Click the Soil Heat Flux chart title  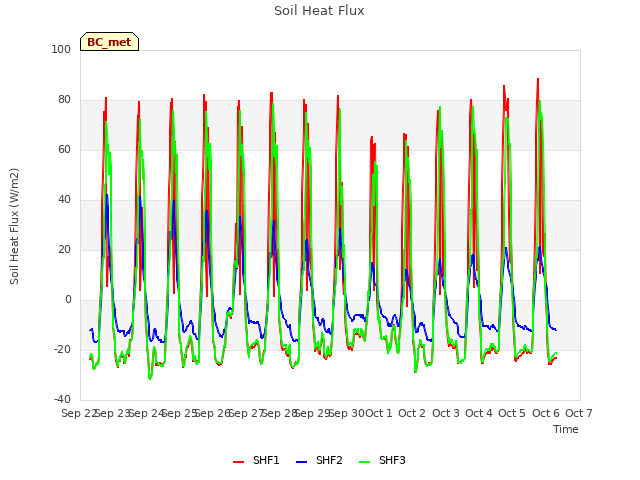click(319, 11)
